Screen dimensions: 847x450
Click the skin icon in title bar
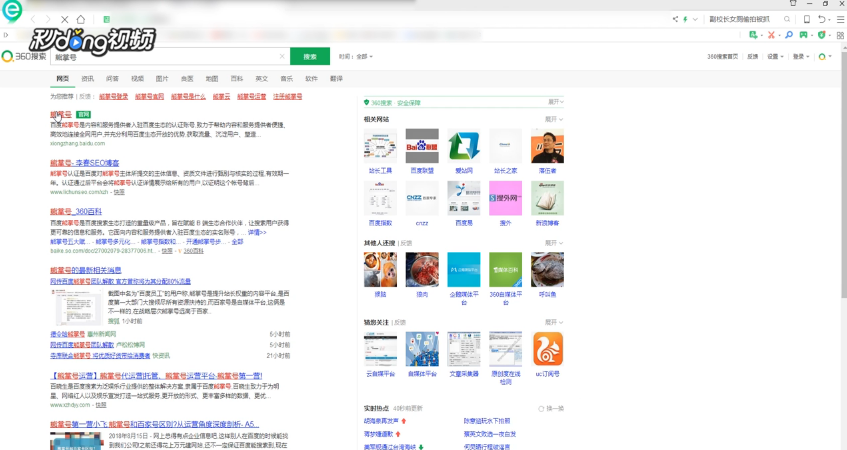coord(793,3)
